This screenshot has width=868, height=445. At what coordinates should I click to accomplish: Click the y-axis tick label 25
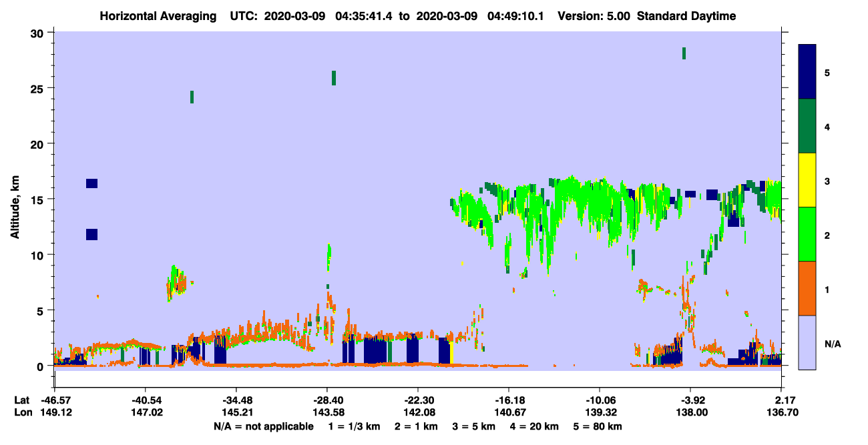pos(39,89)
